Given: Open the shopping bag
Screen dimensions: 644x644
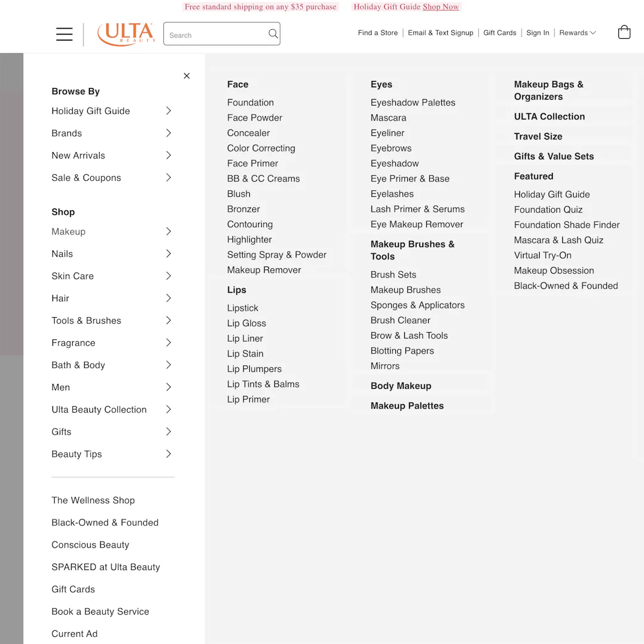Looking at the screenshot, I should [x=624, y=32].
